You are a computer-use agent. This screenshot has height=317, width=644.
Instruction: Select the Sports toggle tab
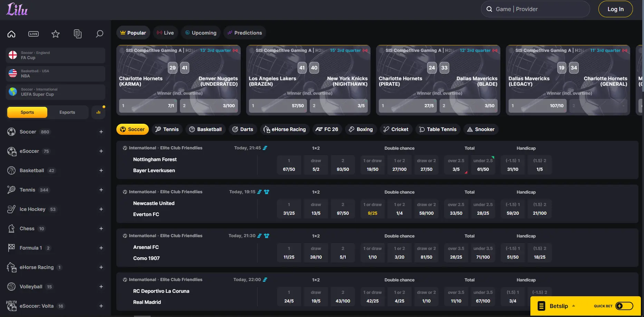tap(27, 112)
